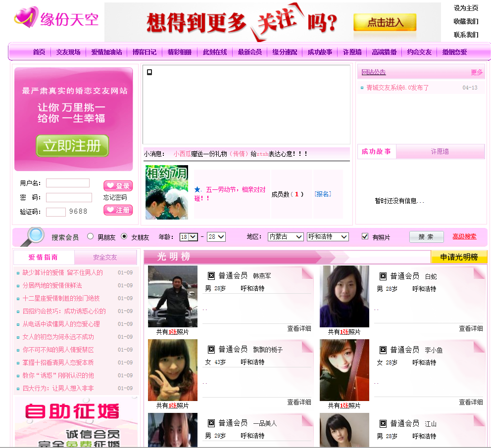Open the city dropdown showing 呼和浩特

click(x=328, y=237)
